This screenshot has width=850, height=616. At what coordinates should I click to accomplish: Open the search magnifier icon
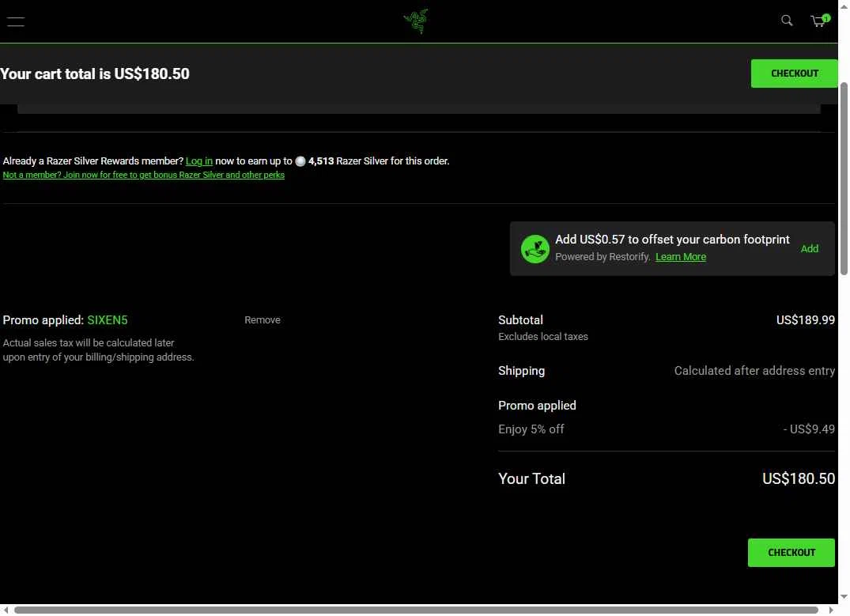787,21
